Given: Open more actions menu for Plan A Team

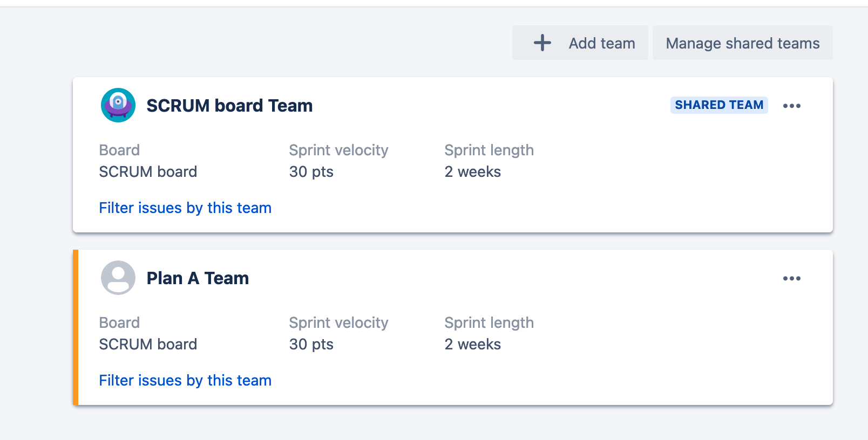Looking at the screenshot, I should click(x=791, y=278).
